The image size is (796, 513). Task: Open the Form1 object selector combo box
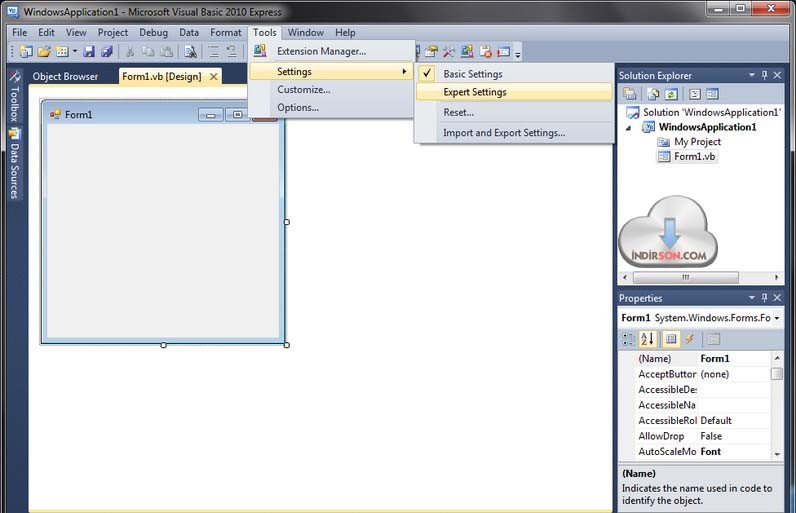pos(701,318)
